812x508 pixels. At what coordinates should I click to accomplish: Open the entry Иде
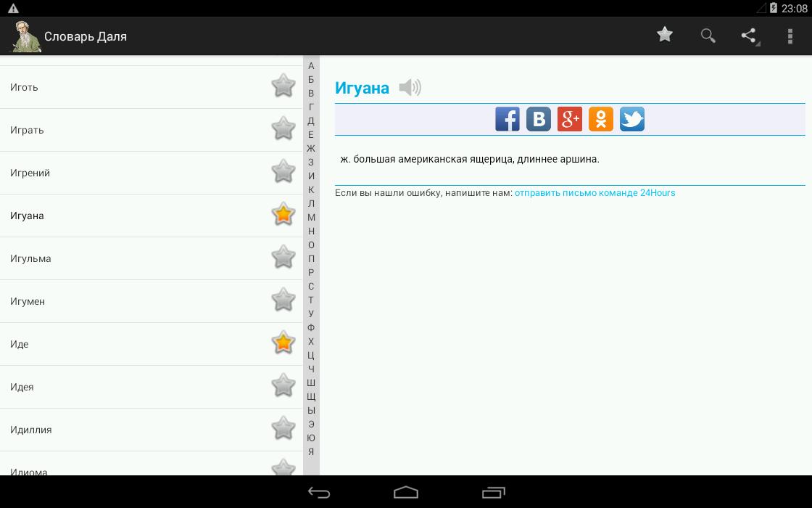[152, 344]
